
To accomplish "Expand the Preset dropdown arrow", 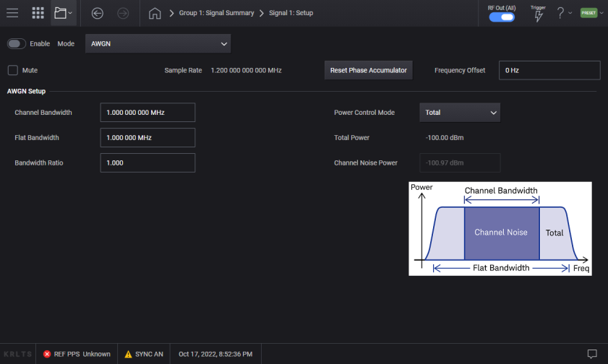I will coord(601,13).
